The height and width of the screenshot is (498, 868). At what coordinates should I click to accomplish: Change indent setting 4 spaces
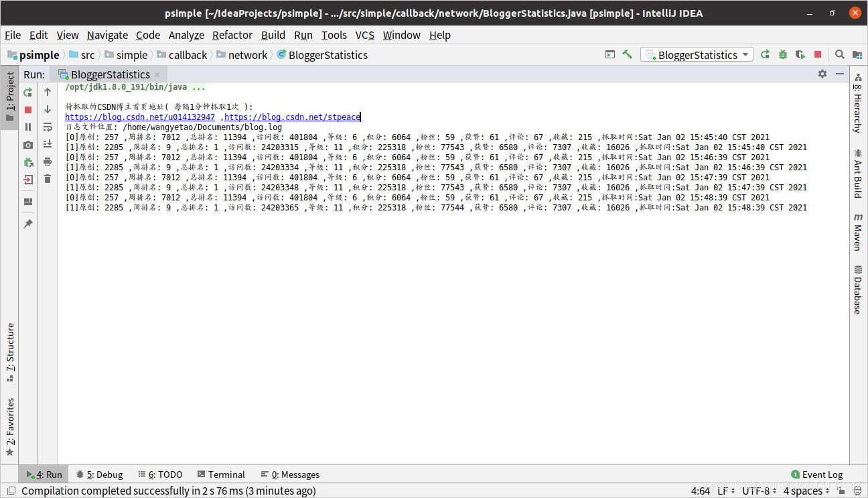(806, 491)
